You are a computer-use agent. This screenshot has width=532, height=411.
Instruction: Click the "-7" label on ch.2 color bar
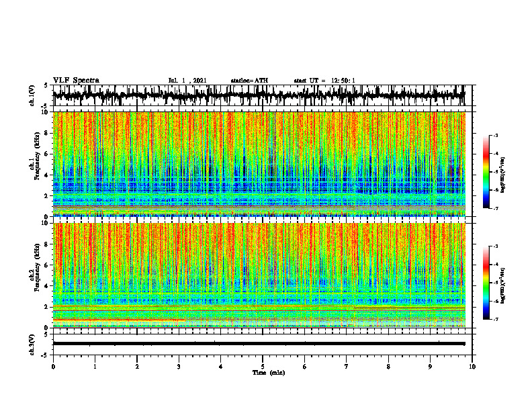point(495,319)
